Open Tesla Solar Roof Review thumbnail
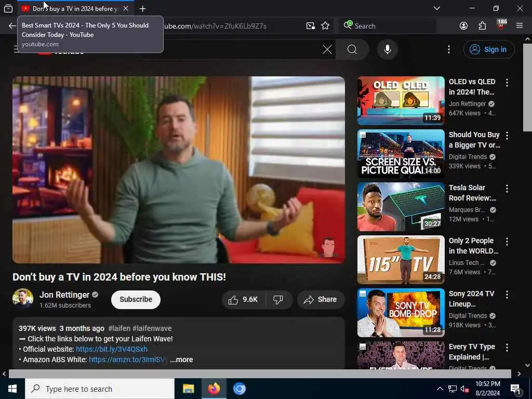 point(401,207)
